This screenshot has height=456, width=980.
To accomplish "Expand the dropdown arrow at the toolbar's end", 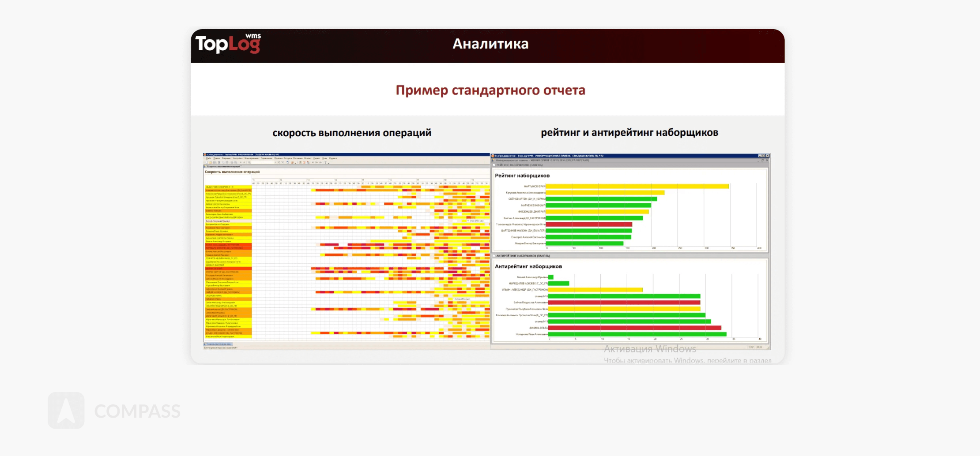I will [328, 163].
